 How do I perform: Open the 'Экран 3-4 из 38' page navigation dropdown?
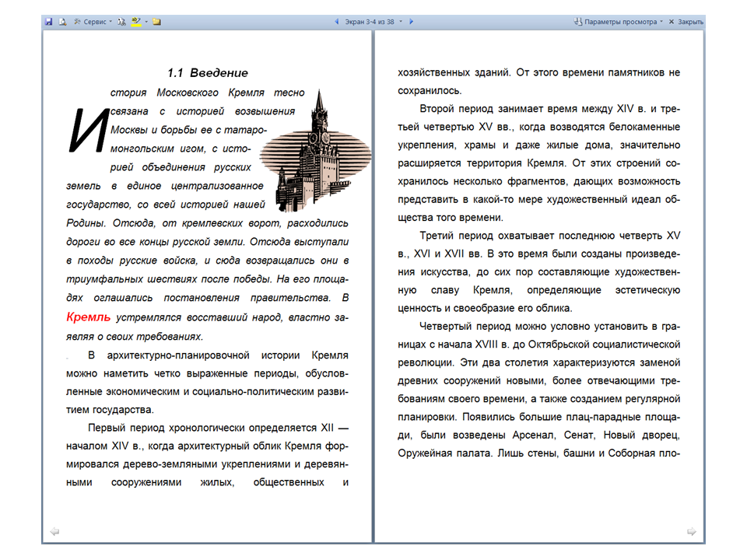[373, 22]
